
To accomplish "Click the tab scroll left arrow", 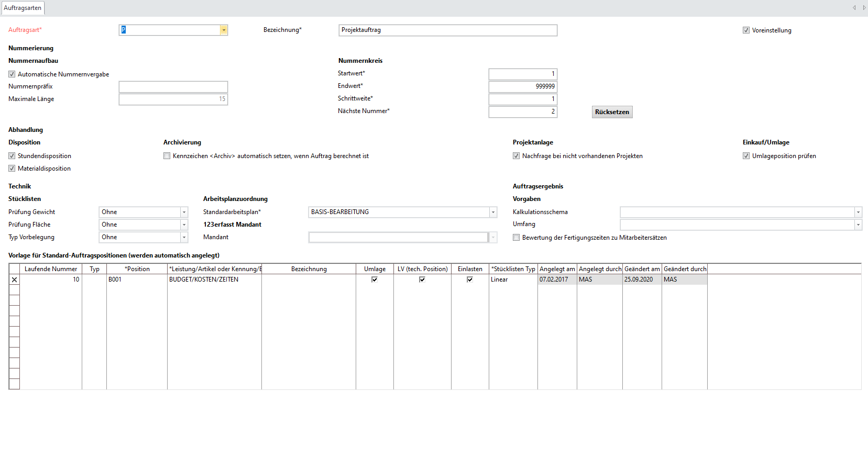I will (x=854, y=8).
